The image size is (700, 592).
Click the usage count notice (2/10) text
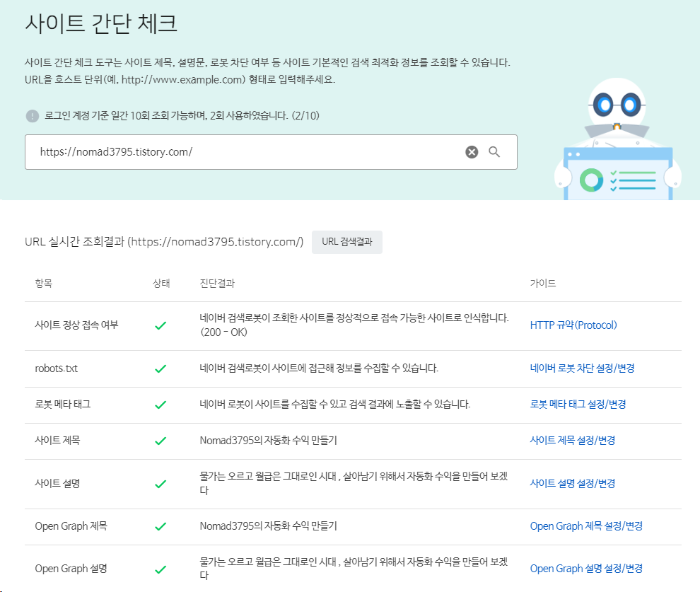pyautogui.click(x=182, y=116)
